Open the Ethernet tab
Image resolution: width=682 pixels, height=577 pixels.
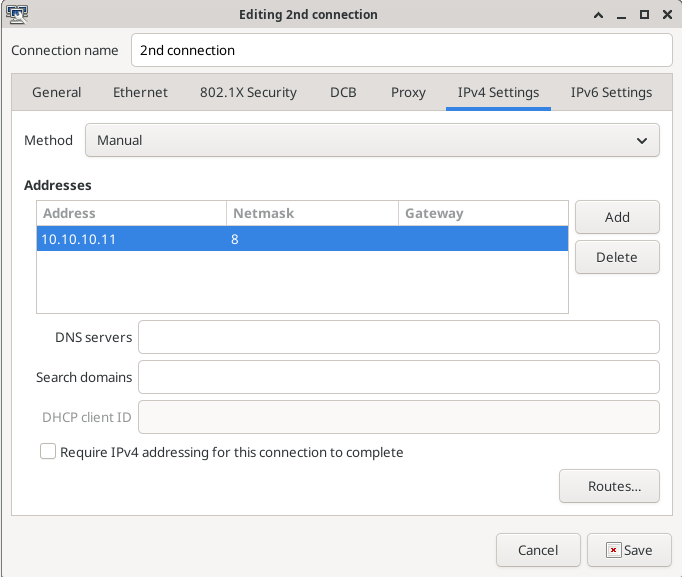pyautogui.click(x=140, y=92)
